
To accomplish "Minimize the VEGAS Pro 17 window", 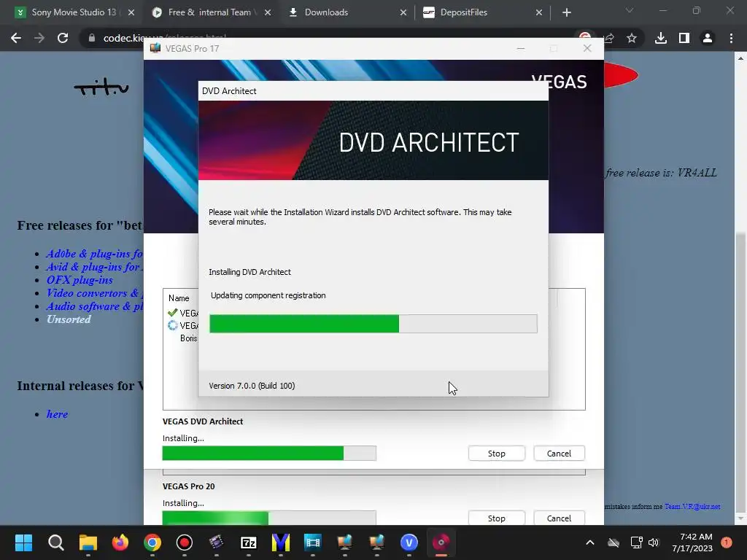I will click(521, 49).
